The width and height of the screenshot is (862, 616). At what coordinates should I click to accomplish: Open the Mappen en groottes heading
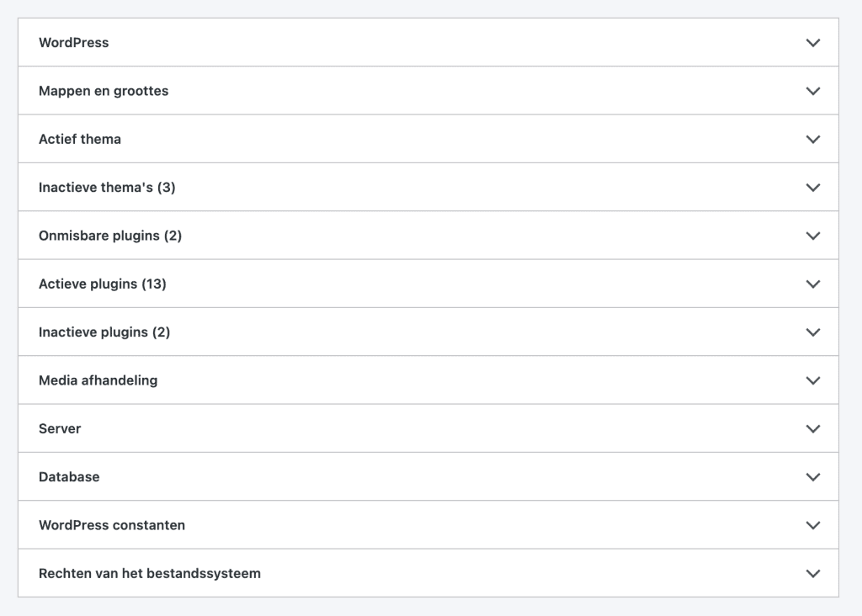[104, 91]
